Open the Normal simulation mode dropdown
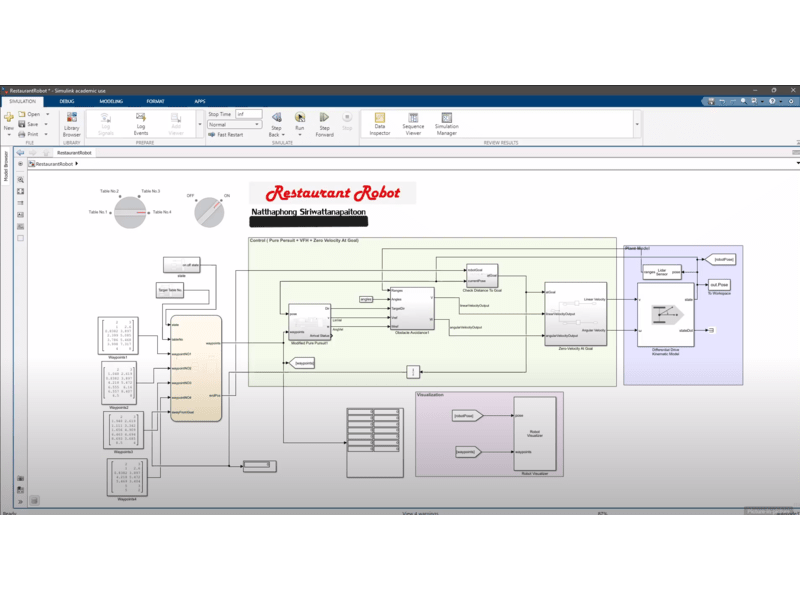The image size is (800, 600). click(234, 124)
